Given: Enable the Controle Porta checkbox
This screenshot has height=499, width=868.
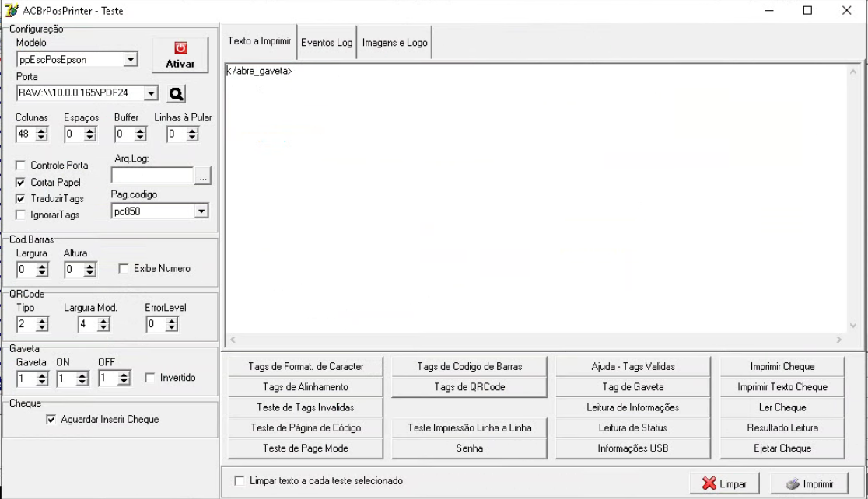Looking at the screenshot, I should tap(20, 166).
